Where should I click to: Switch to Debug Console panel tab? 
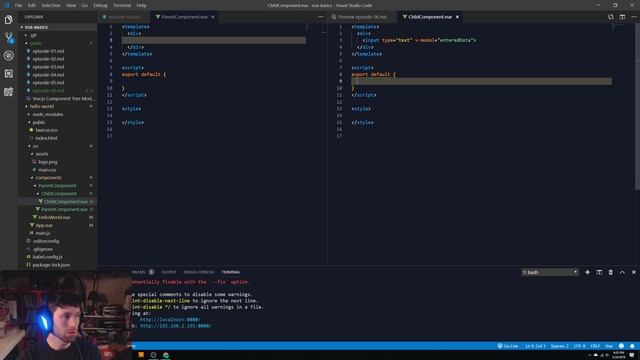pos(199,272)
